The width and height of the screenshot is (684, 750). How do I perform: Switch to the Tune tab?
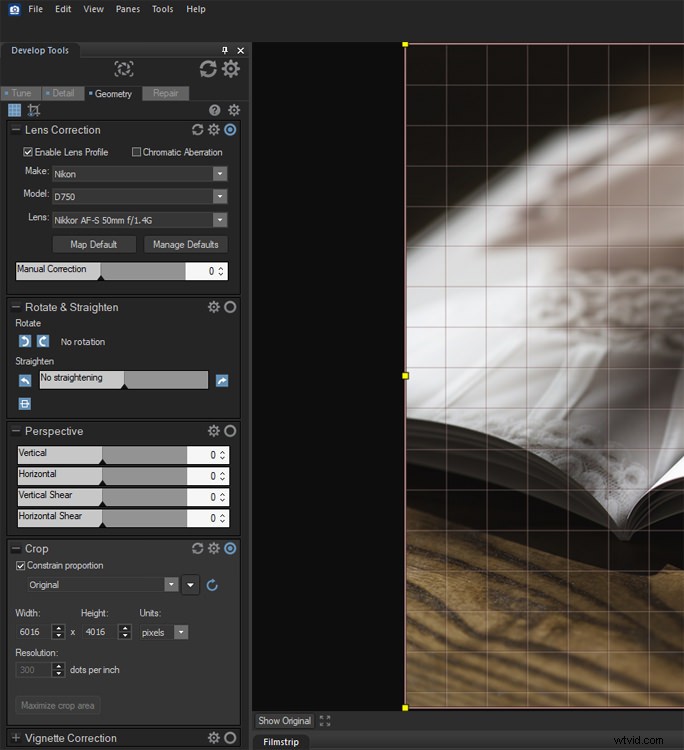pos(21,93)
